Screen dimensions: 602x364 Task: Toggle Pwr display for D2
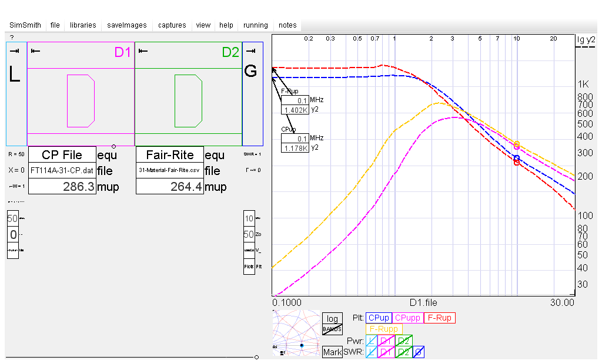tap(403, 341)
